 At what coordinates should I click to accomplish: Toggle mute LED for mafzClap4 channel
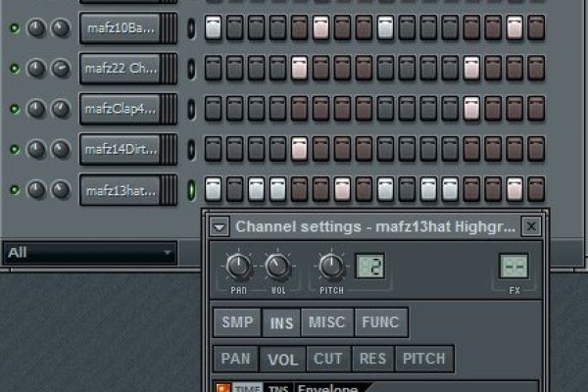[x=14, y=109]
